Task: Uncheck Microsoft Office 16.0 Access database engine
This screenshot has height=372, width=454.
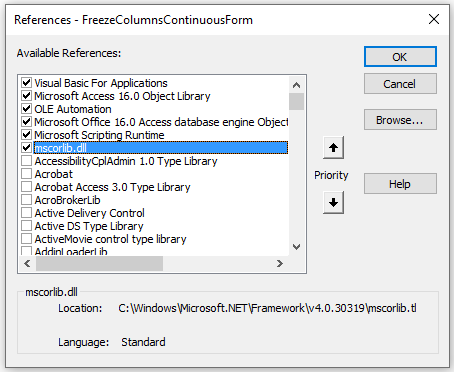Action: pyautogui.click(x=26, y=122)
